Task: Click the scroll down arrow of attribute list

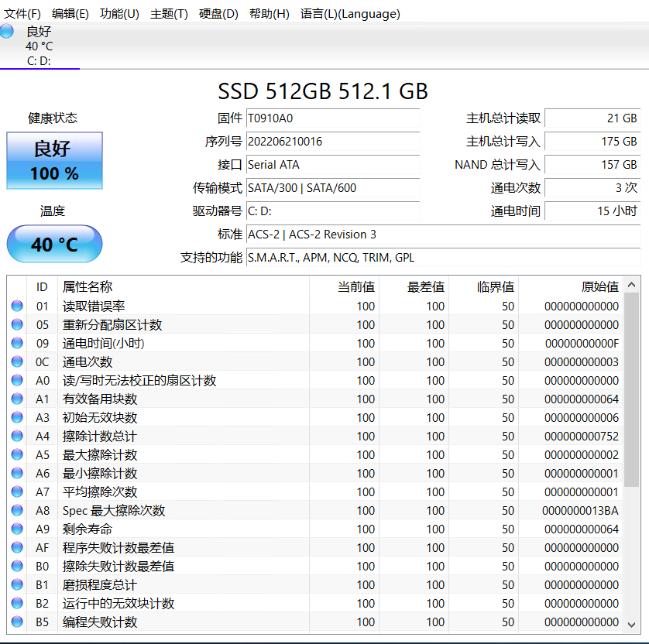Action: point(632,625)
